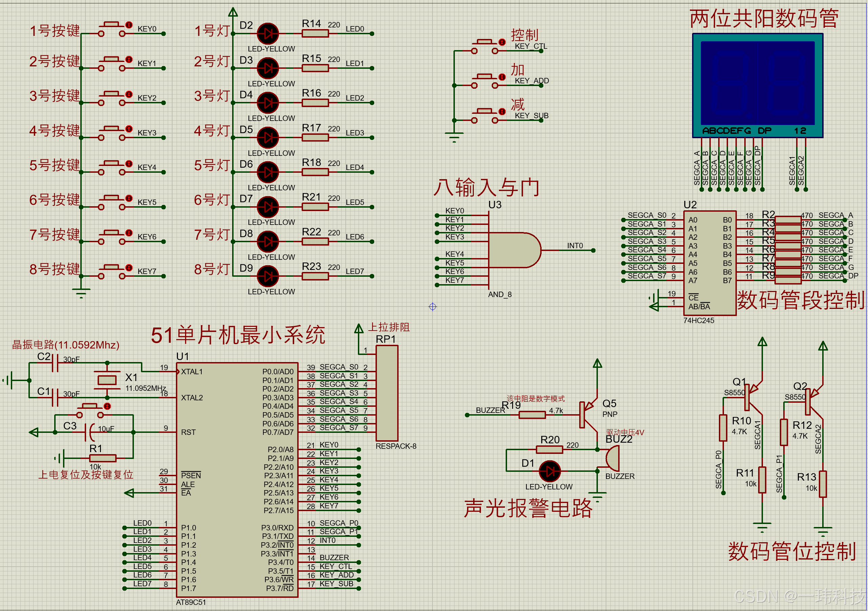Click the 51单片机最小系统 title text

(238, 335)
